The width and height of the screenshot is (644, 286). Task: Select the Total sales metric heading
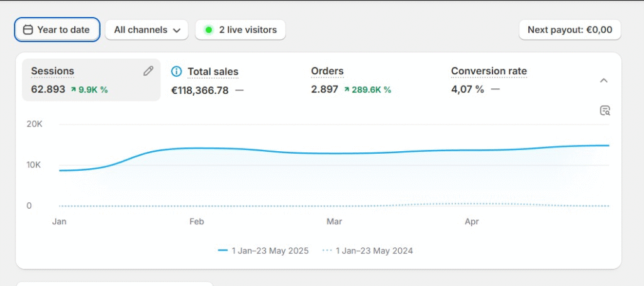[213, 72]
